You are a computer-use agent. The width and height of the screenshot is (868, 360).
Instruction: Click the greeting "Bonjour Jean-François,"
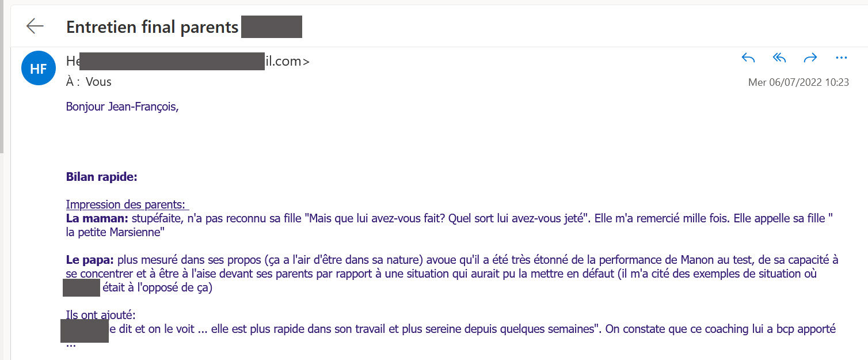122,107
